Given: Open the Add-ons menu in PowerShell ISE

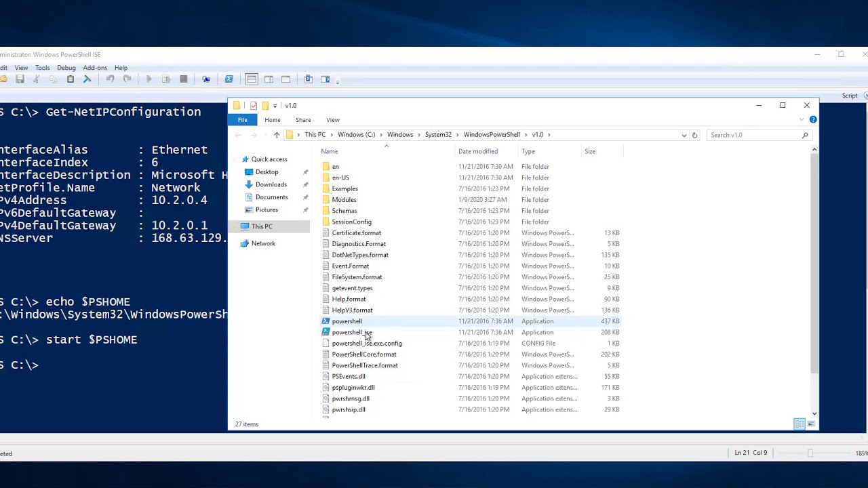Looking at the screenshot, I should [95, 68].
